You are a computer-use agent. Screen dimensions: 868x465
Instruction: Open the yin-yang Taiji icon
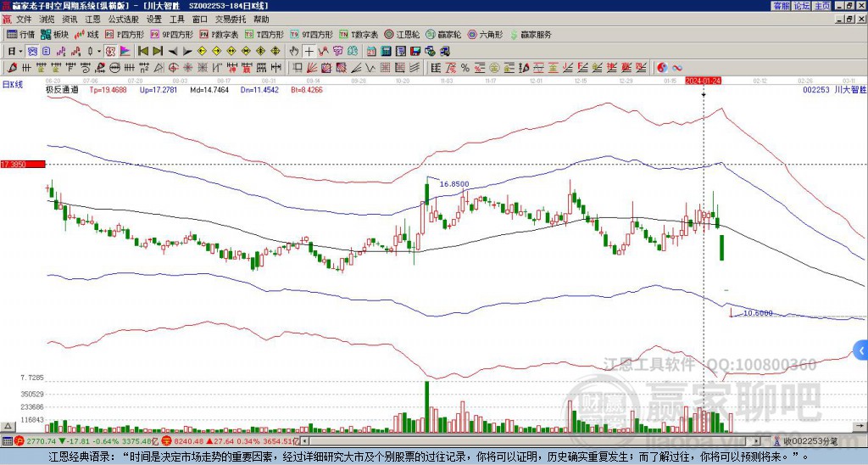click(662, 68)
